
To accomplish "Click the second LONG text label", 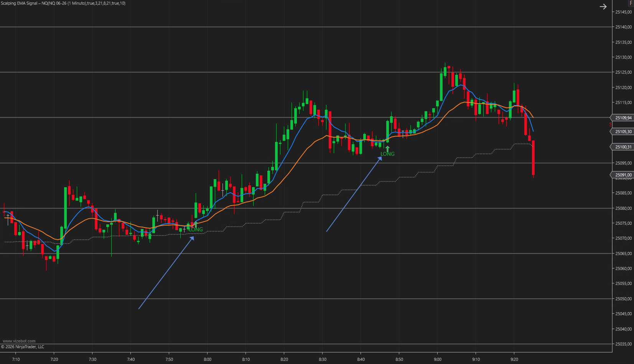I will 387,154.
